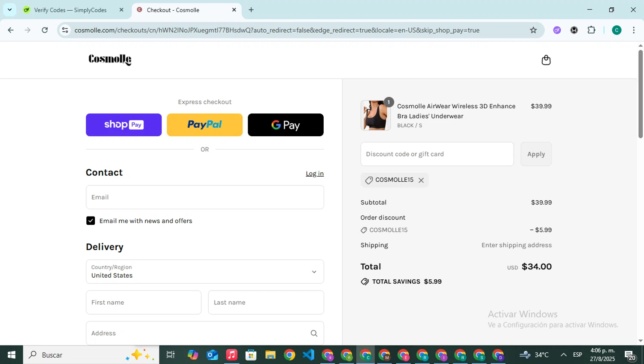Open Chrome three-dot menu
Image resolution: width=644 pixels, height=364 pixels.
[634, 30]
